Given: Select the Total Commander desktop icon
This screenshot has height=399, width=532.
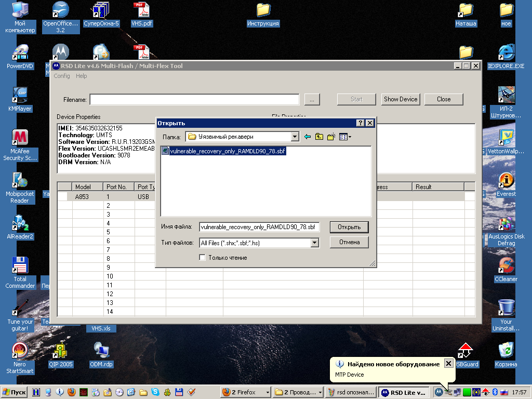Looking at the screenshot, I should pyautogui.click(x=20, y=273).
